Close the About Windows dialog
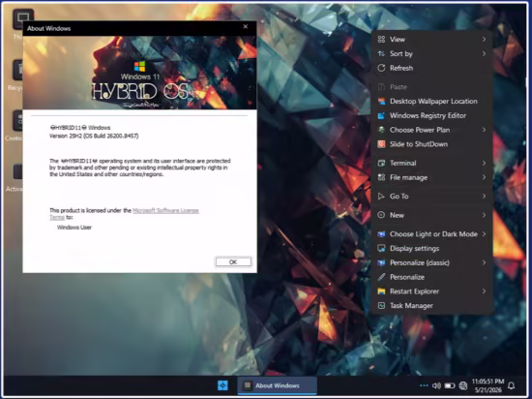 click(246, 27)
